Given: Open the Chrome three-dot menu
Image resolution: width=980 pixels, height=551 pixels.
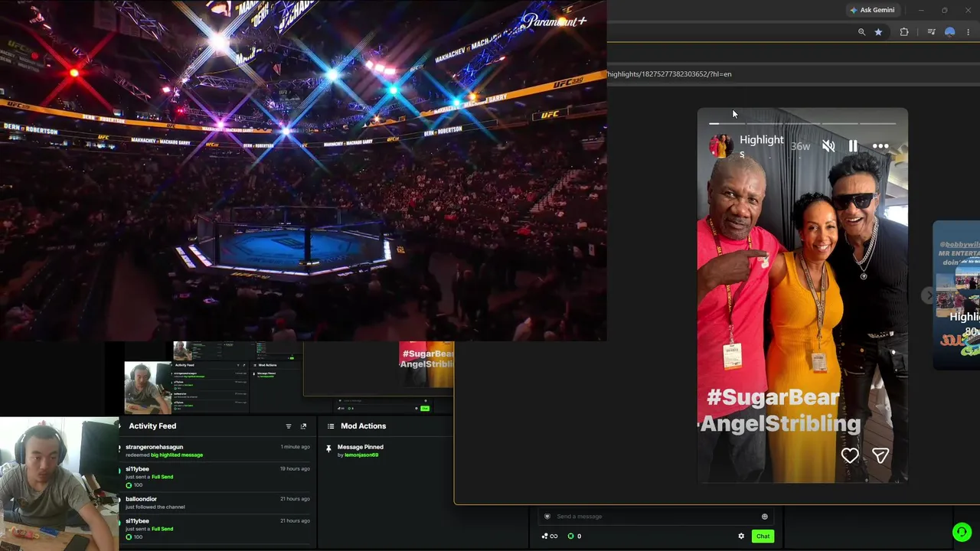Looking at the screenshot, I should point(969,32).
